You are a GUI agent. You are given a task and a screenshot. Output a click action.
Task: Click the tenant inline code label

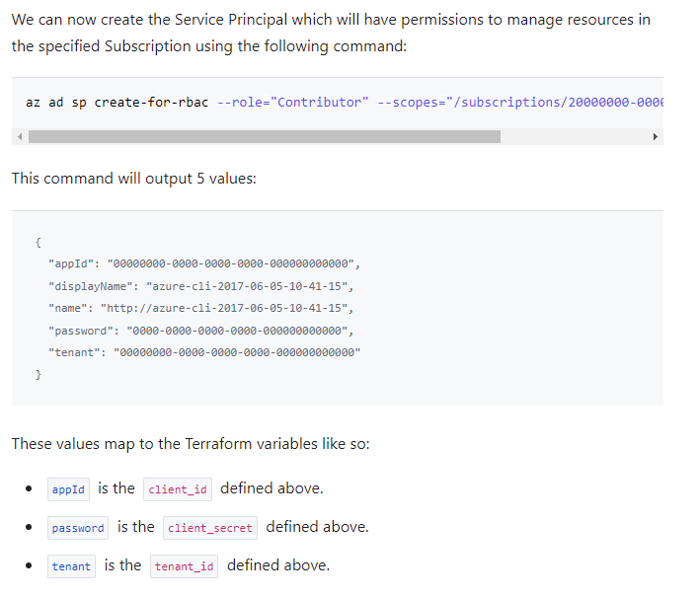(x=71, y=566)
